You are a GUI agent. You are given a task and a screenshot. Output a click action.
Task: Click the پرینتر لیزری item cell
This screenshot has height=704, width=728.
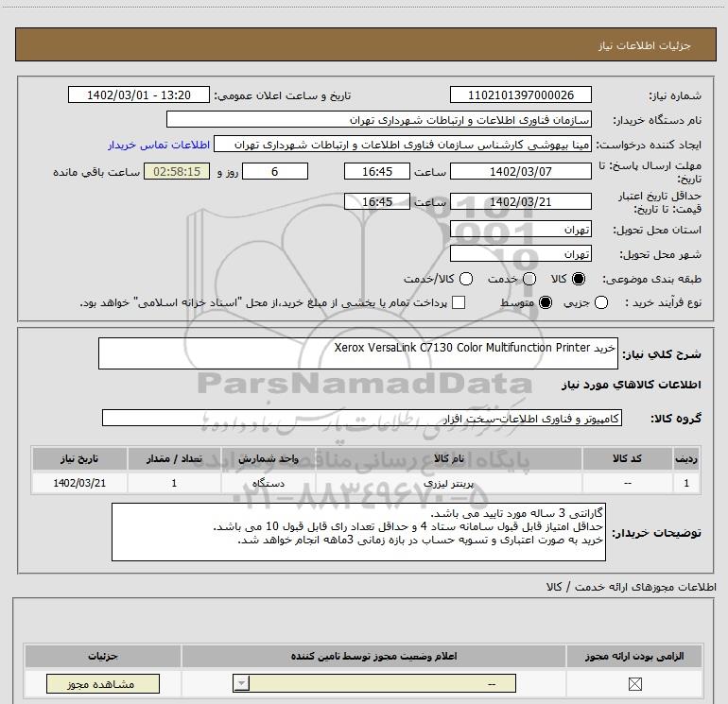pos(448,483)
